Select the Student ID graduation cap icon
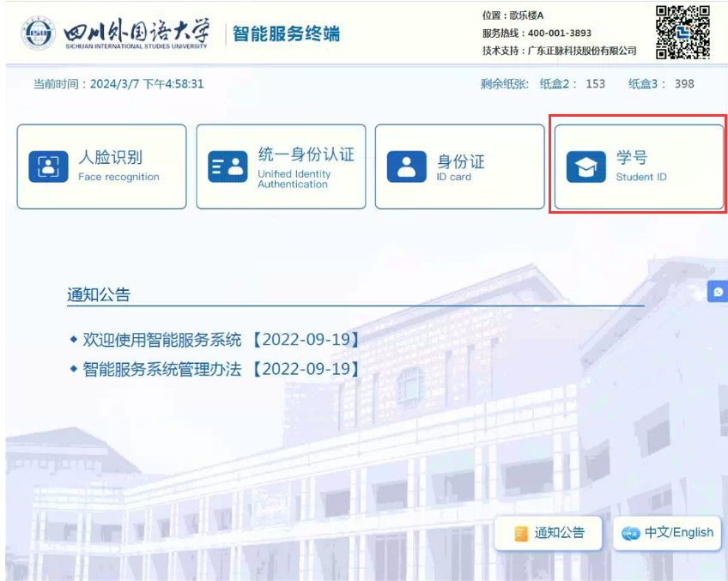Image resolution: width=728 pixels, height=581 pixels. click(x=585, y=166)
